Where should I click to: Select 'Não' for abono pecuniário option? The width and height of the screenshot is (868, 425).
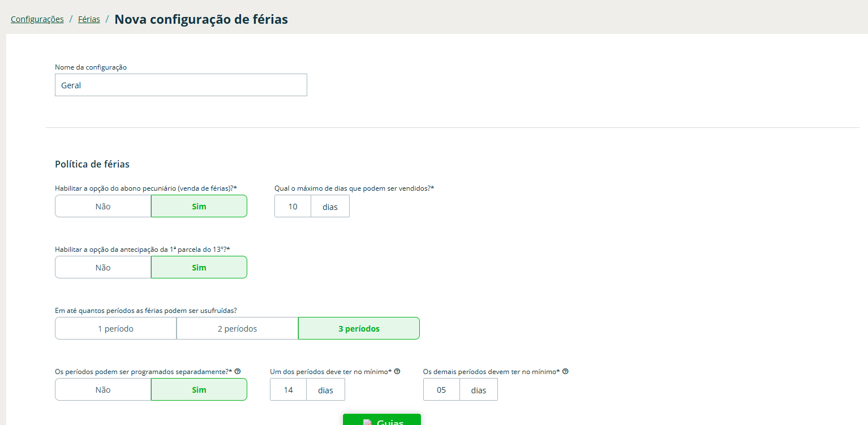pos(103,207)
